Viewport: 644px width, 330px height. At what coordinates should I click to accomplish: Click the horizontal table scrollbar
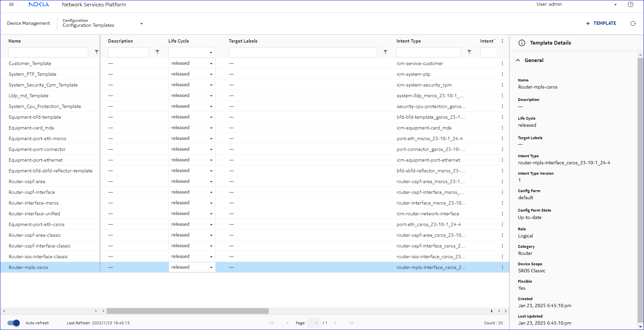(187, 311)
